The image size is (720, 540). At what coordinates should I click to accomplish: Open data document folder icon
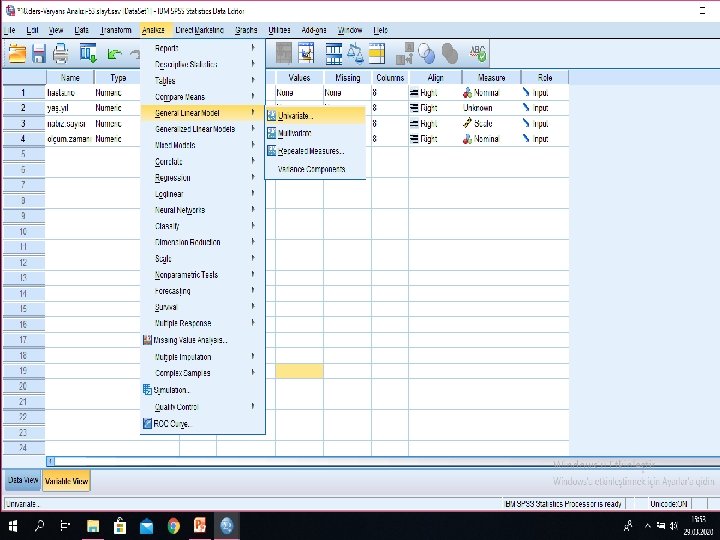17,54
